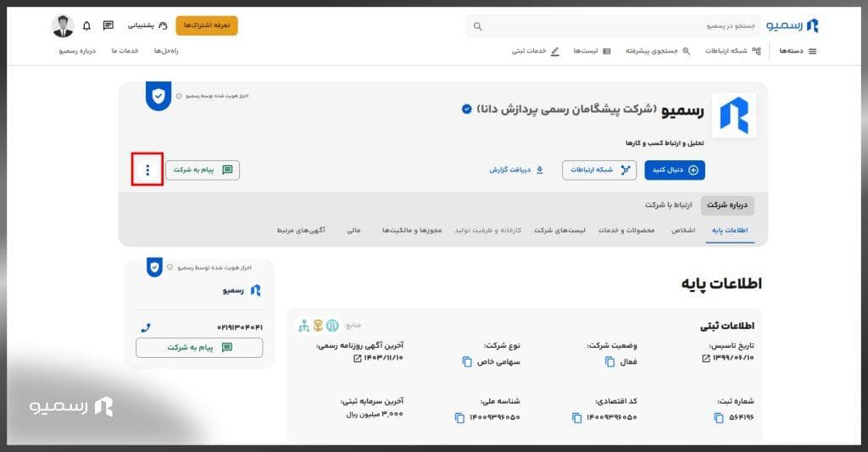Open the 'لیست‌ها' nav item
868x452 pixels.
(x=592, y=51)
